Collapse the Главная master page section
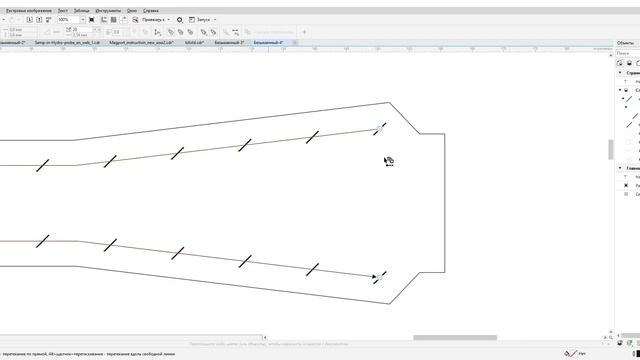Image resolution: width=640 pixels, height=360 pixels. point(620,168)
